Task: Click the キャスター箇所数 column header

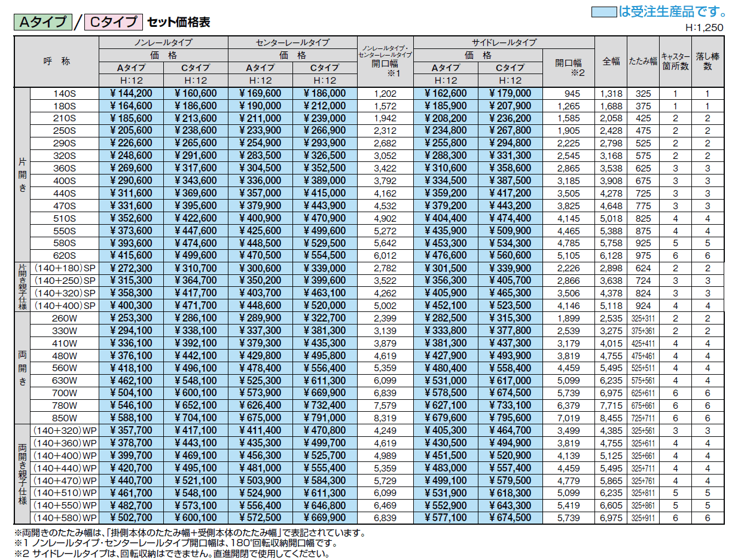Action: coord(675,62)
